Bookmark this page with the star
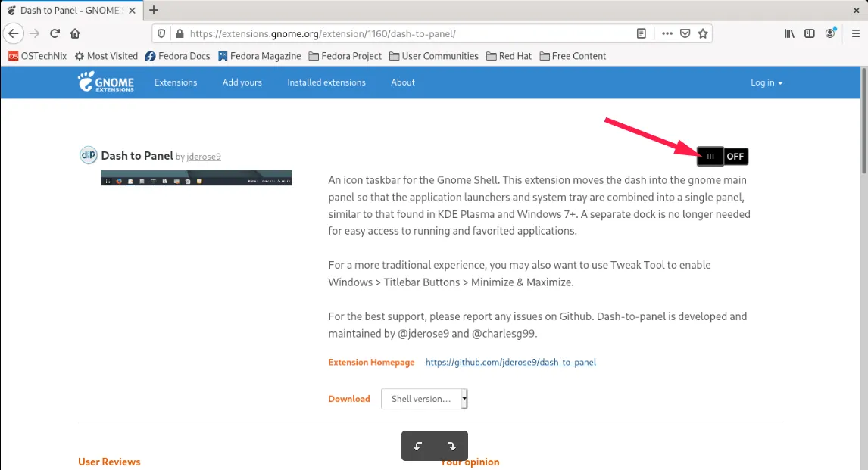The width and height of the screenshot is (868, 470). tap(701, 33)
